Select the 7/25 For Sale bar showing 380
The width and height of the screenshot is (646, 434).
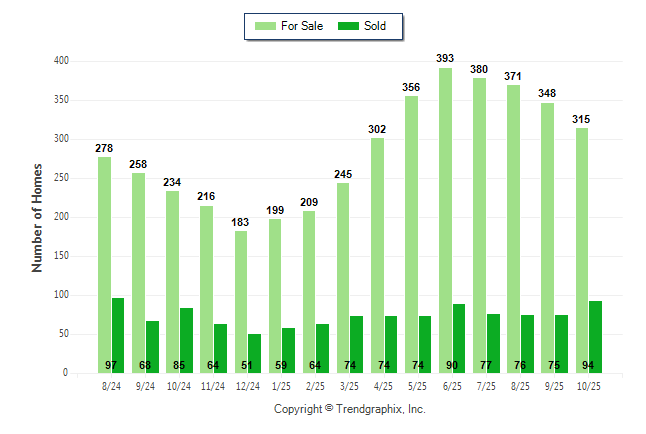click(479, 225)
